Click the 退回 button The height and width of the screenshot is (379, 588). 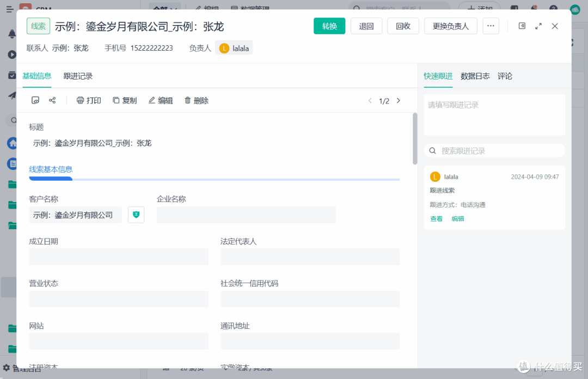[x=366, y=26]
